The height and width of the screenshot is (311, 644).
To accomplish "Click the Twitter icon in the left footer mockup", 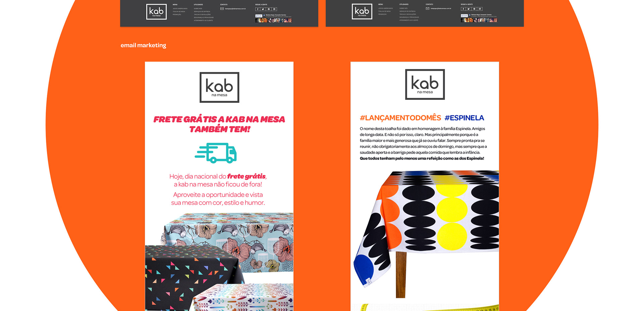I will 263,9.
